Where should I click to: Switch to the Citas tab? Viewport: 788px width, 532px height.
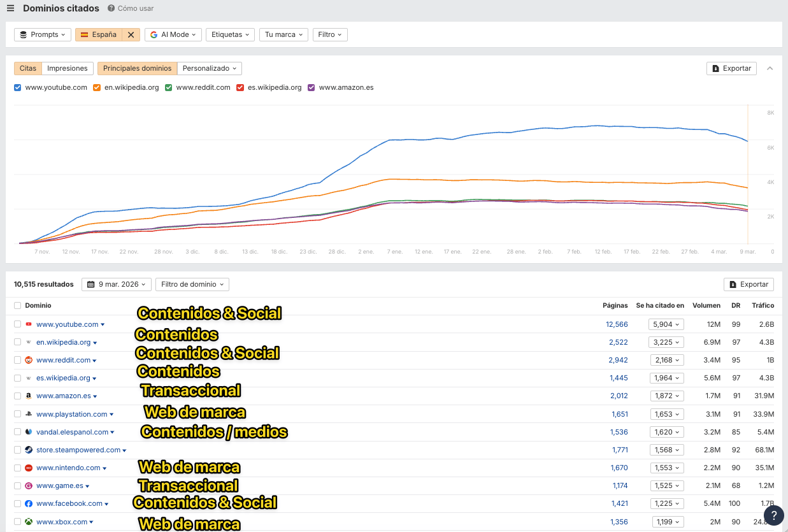click(27, 68)
